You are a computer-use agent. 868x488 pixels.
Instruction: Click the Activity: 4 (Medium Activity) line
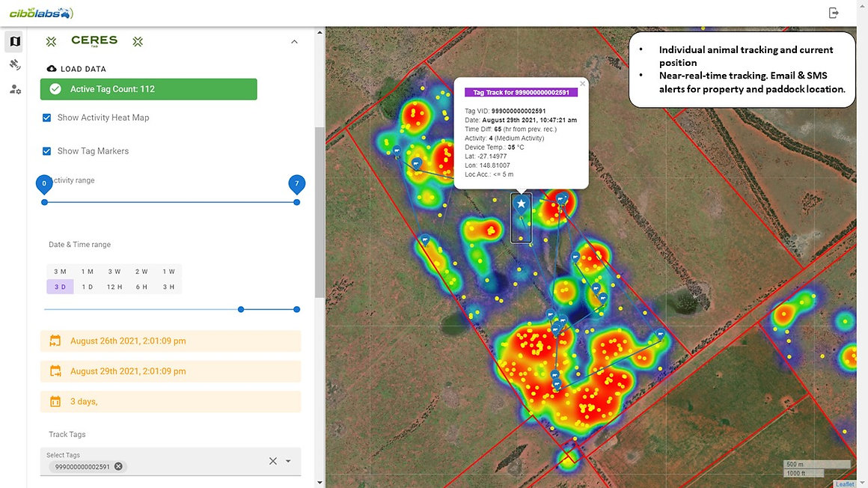pyautogui.click(x=504, y=138)
